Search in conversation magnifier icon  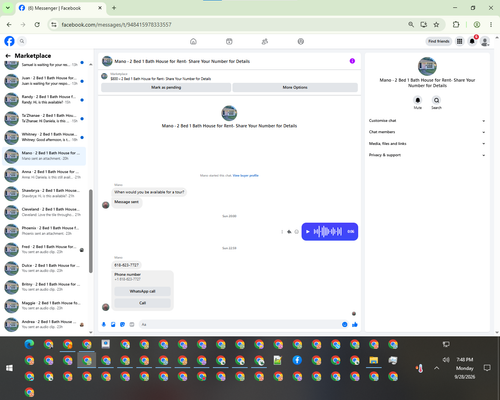pos(436,100)
